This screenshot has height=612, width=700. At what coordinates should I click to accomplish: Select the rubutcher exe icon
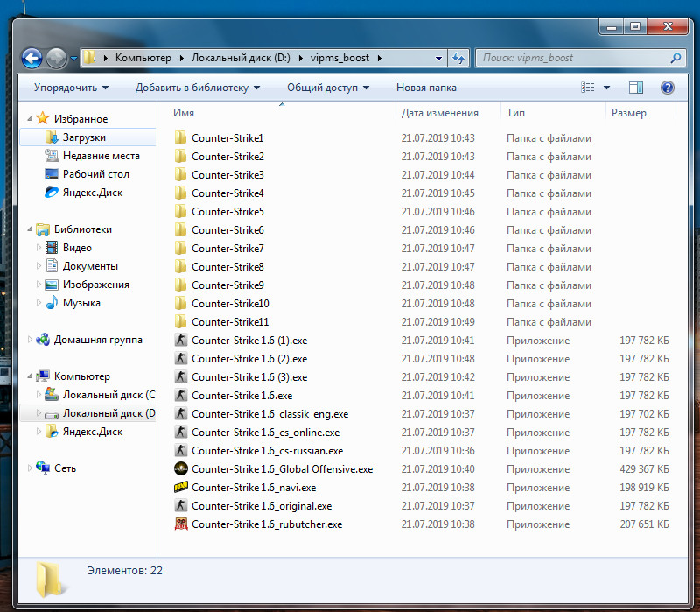(x=180, y=524)
